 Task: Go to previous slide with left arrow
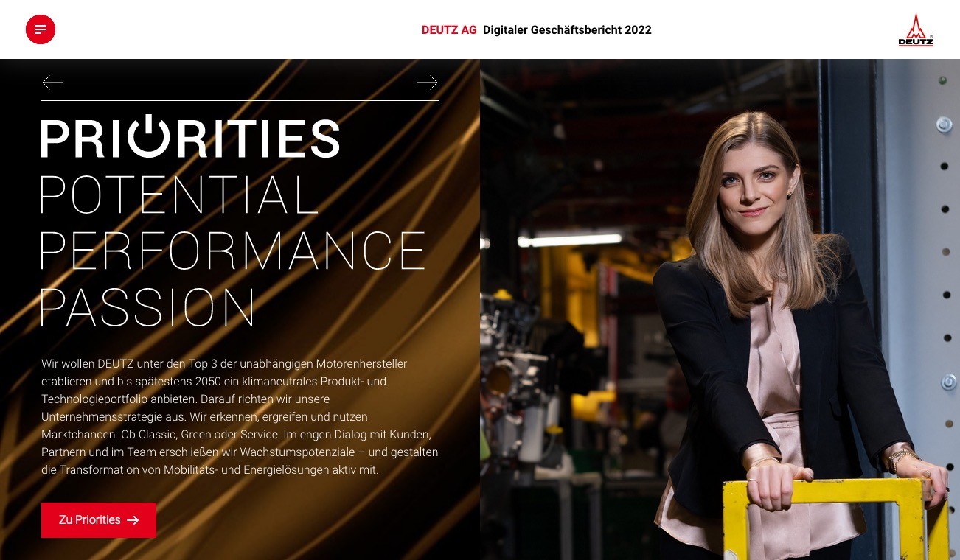[x=53, y=83]
